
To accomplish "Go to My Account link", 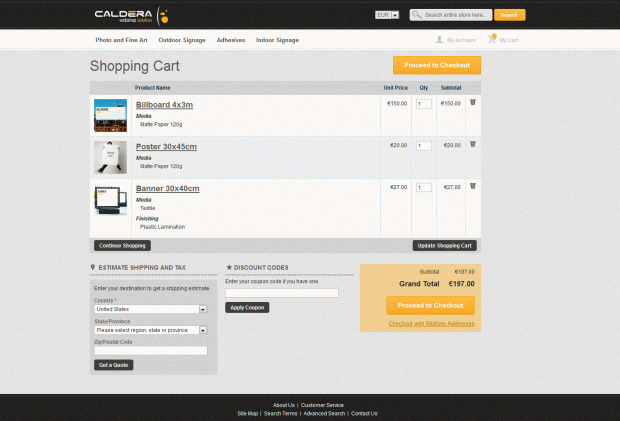I will [x=461, y=40].
